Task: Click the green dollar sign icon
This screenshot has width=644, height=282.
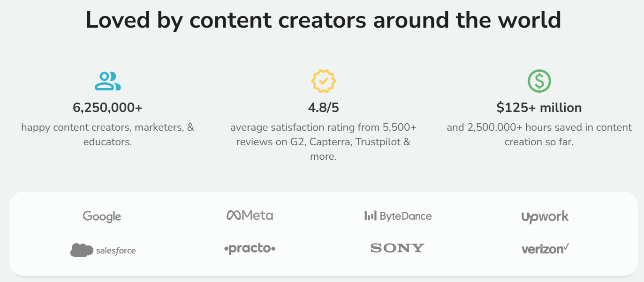Action: tap(539, 81)
